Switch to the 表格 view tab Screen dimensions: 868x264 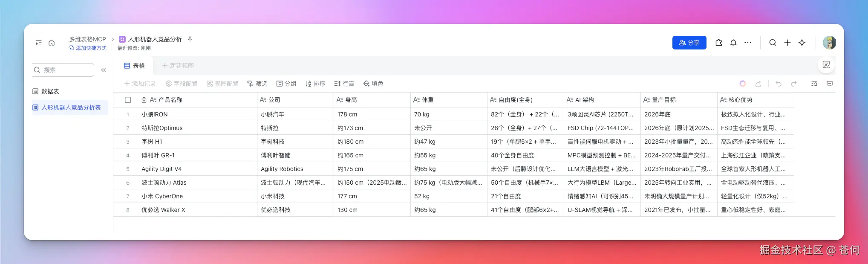pos(134,66)
